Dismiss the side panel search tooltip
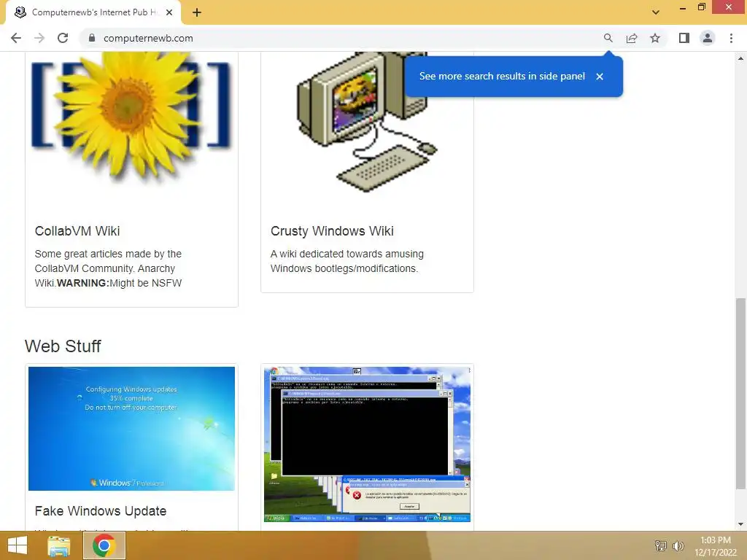The image size is (747, 560). click(x=600, y=76)
